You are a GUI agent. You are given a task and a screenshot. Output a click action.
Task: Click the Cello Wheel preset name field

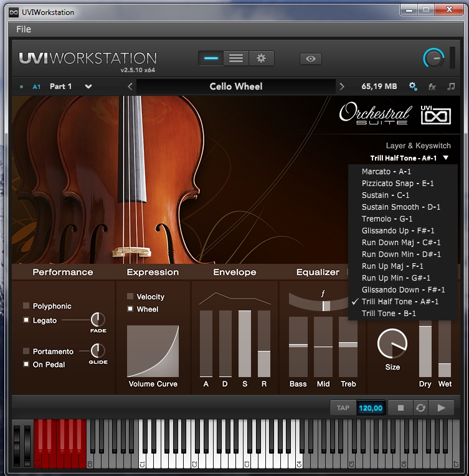pyautogui.click(x=236, y=86)
